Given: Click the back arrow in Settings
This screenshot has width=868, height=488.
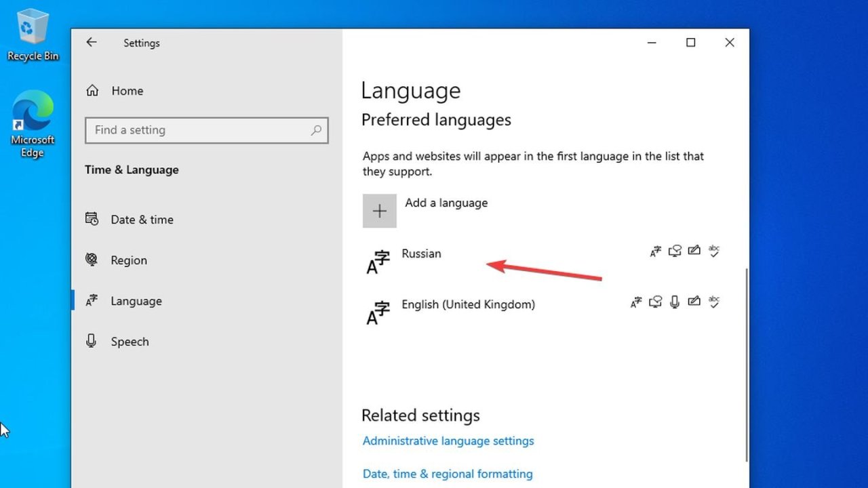Looking at the screenshot, I should tap(92, 42).
